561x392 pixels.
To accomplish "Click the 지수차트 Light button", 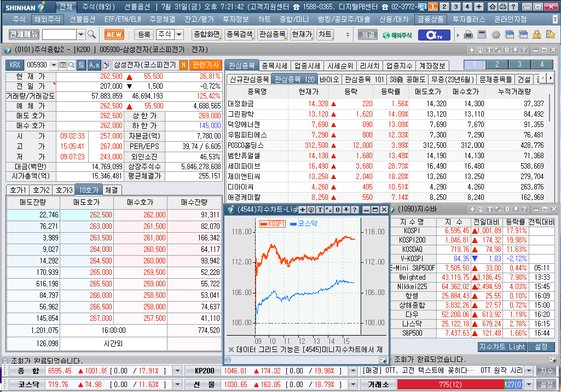I will pos(502,347).
